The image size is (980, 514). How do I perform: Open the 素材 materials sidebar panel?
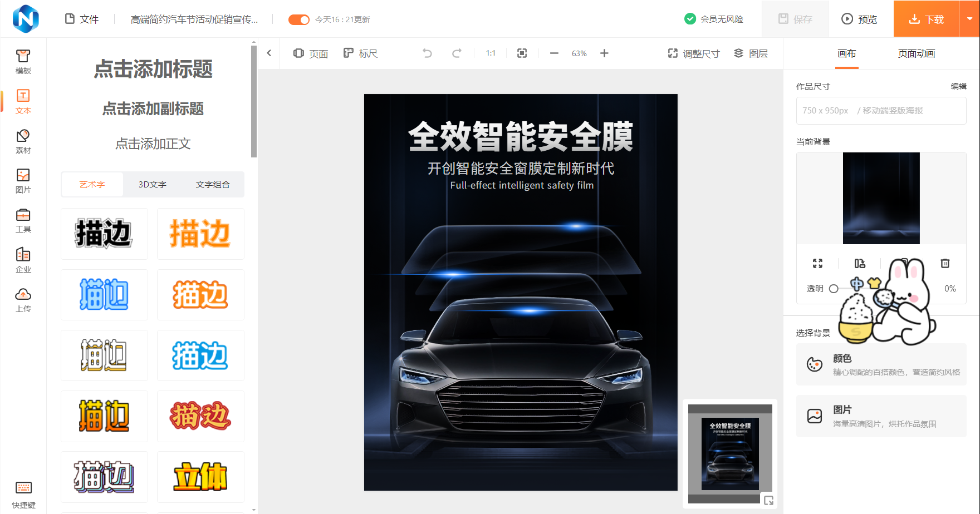(x=23, y=141)
